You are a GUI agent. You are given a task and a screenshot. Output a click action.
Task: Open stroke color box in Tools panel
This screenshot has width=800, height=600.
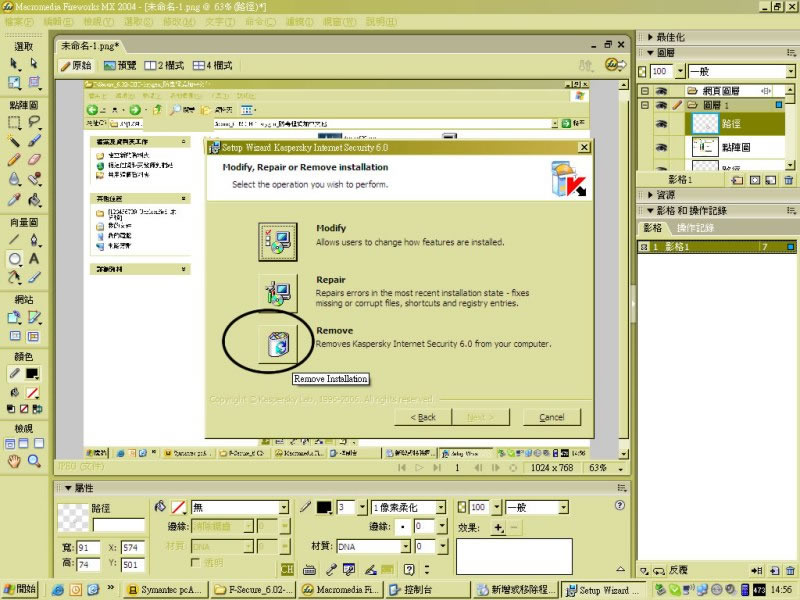coord(32,373)
